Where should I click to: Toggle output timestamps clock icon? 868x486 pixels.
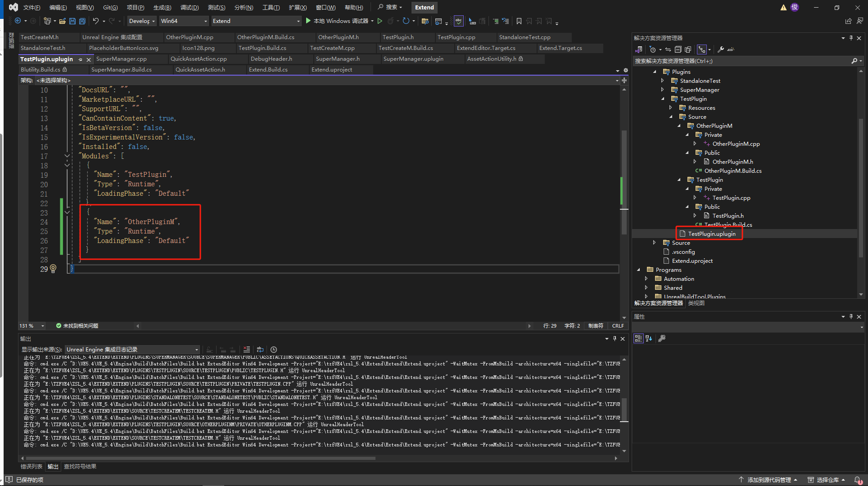click(x=274, y=350)
